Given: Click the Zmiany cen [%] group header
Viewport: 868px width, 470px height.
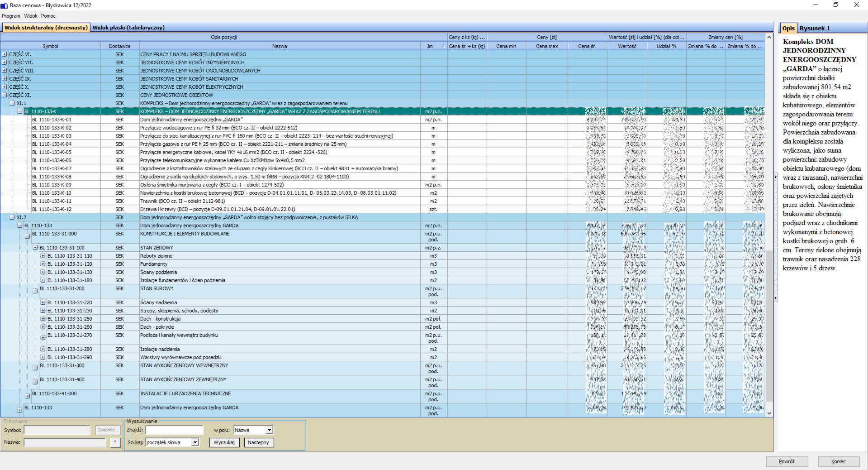Looking at the screenshot, I should (726, 37).
